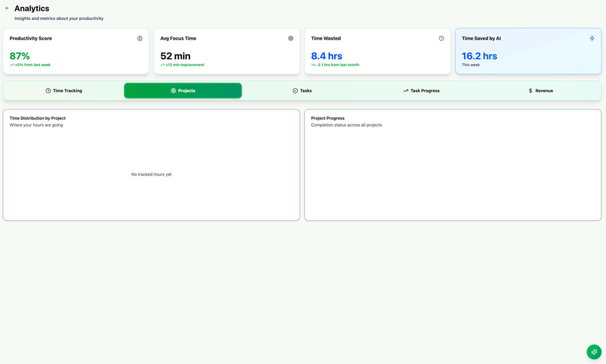This screenshot has width=606, height=364.
Task: Open the AI assistant sparkle button
Action: [x=594, y=351]
